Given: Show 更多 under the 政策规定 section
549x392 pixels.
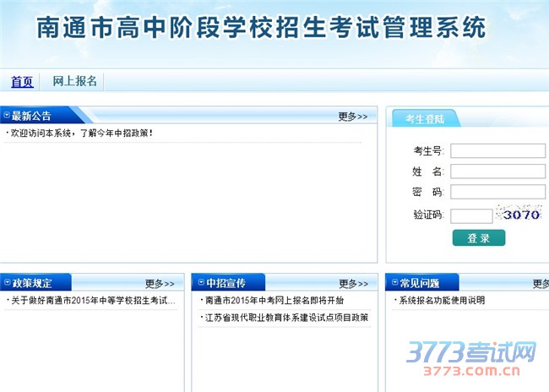Looking at the screenshot, I should pos(160,284).
